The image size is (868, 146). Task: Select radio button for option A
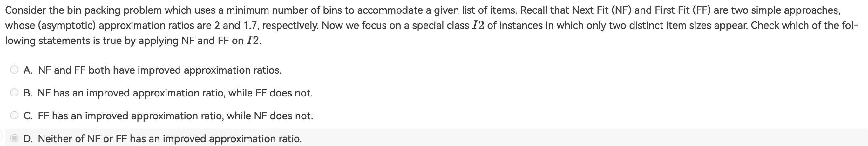point(14,70)
